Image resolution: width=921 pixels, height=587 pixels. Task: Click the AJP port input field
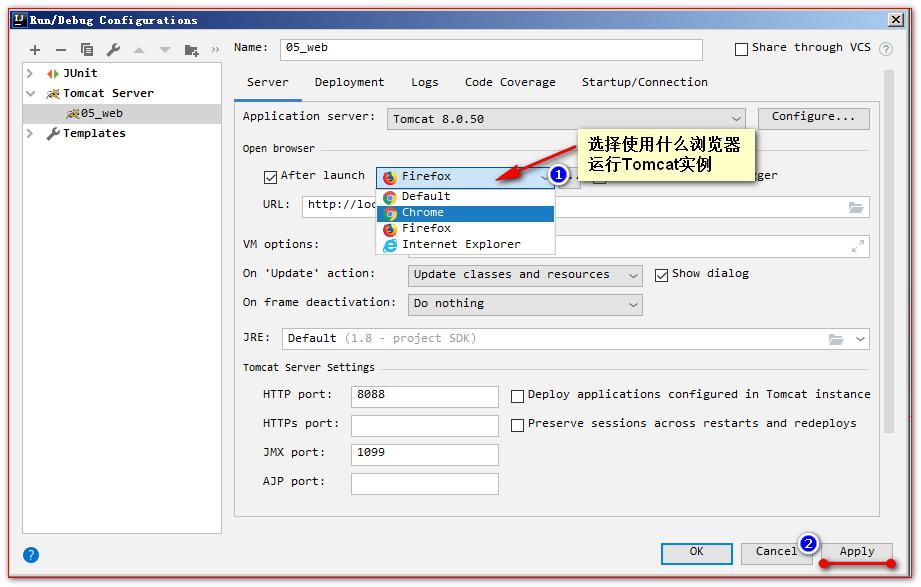[x=425, y=484]
